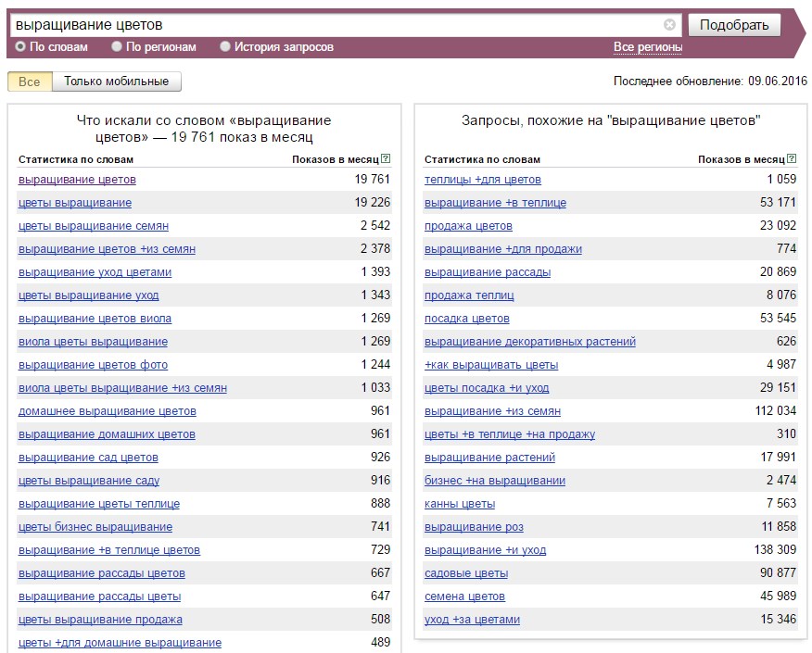Open the 'продажа цветов' link

point(468,226)
